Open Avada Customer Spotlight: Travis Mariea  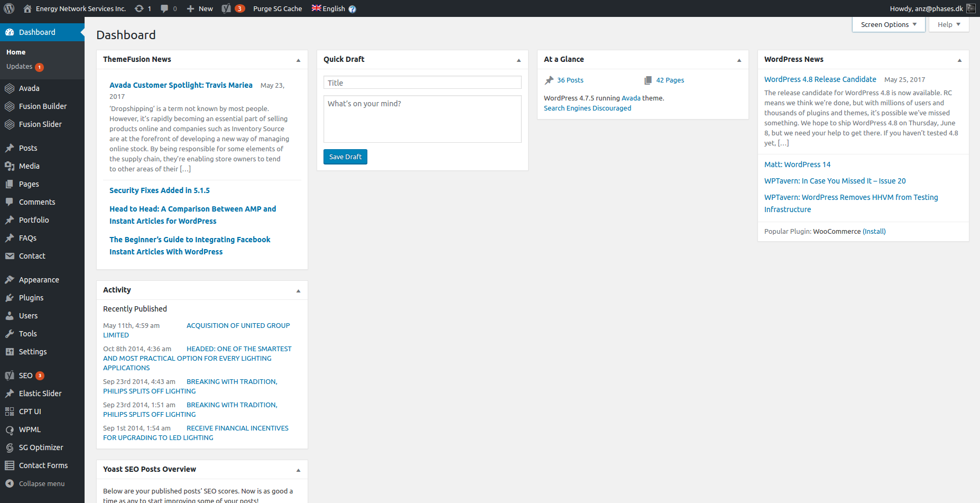181,85
